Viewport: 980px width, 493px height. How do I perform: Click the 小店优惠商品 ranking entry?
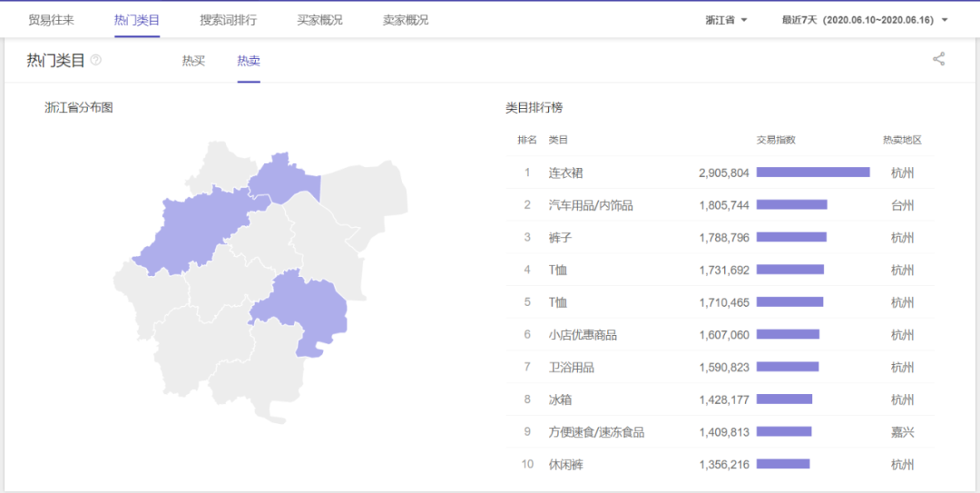tap(583, 335)
